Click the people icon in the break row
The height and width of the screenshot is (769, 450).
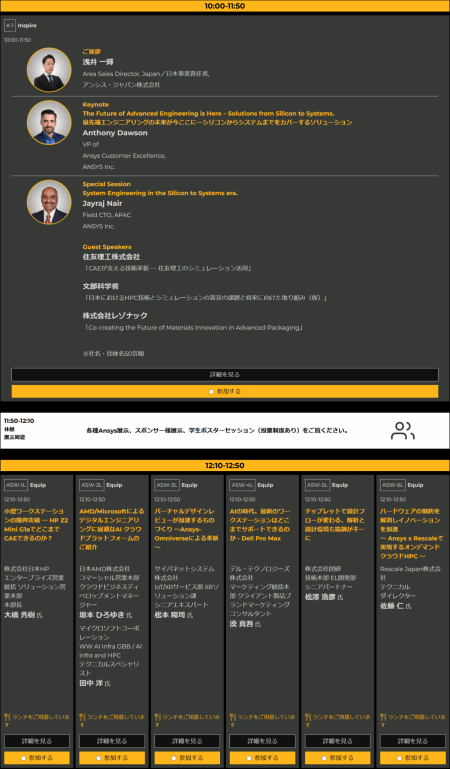402,430
